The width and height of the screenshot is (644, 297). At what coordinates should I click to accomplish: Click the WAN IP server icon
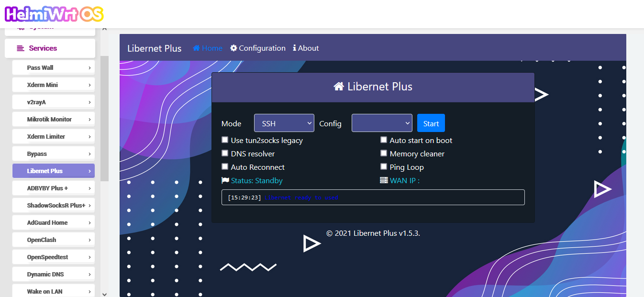(x=384, y=180)
